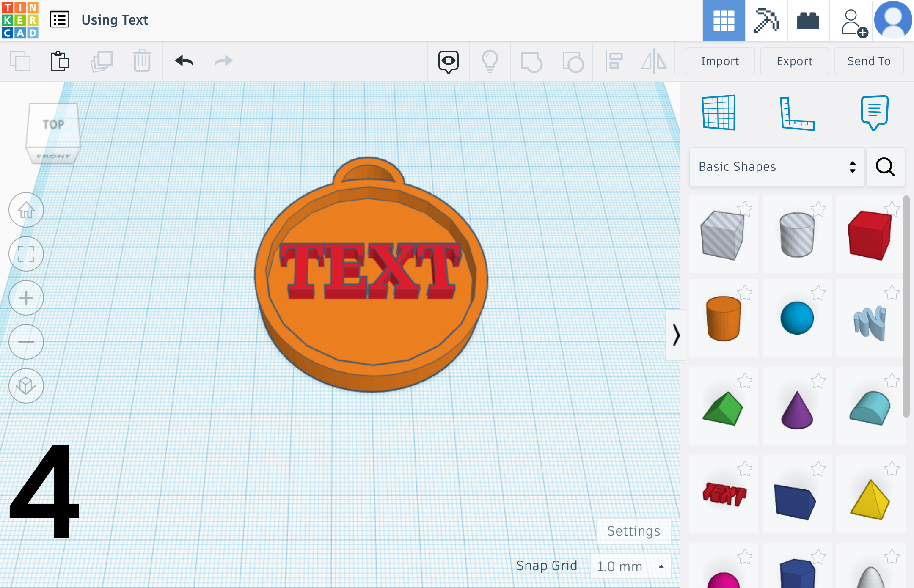914x588 pixels.
Task: Click the Duplicate and repeat tool
Action: 102,61
